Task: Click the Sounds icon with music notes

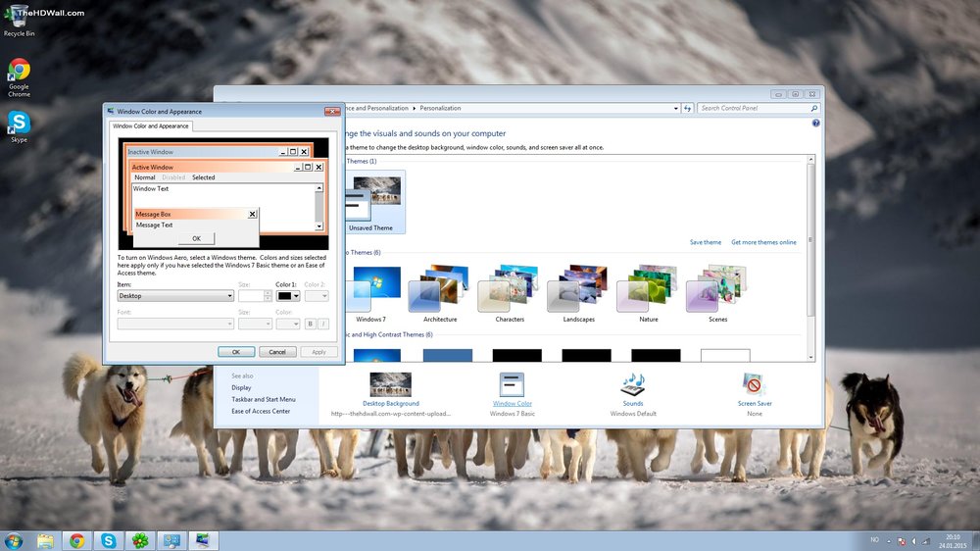Action: (633, 384)
